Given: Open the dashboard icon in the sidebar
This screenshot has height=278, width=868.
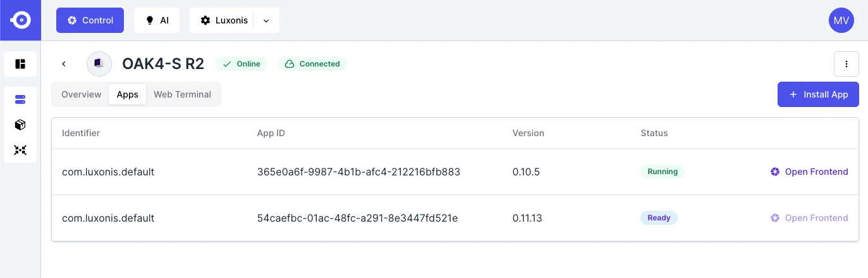Looking at the screenshot, I should coord(20,64).
